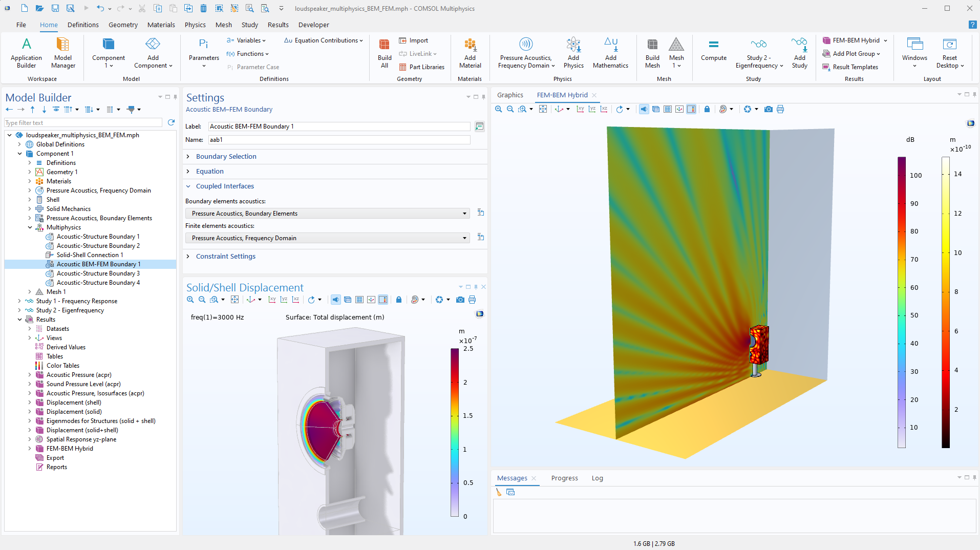Toggle the grid display in Graphics toolbar

668,109
